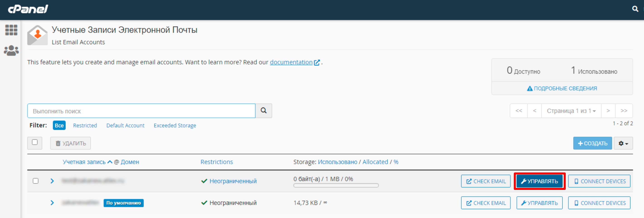Click the УДАЛИТЬ delete button

pyautogui.click(x=71, y=143)
